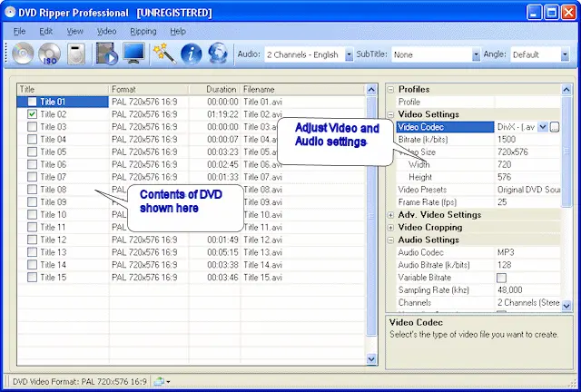The height and width of the screenshot is (392, 581).
Task: Click the Profile value field
Action: point(527,102)
